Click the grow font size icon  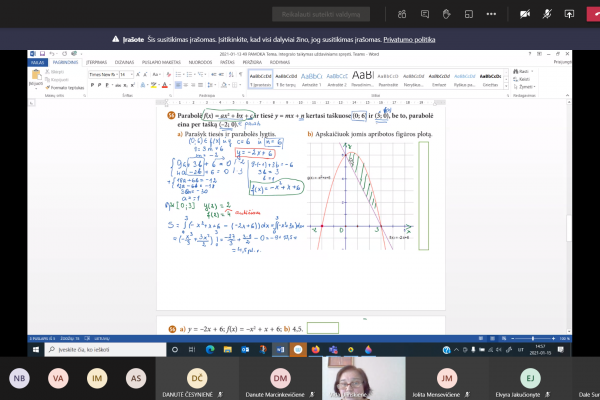(x=138, y=74)
